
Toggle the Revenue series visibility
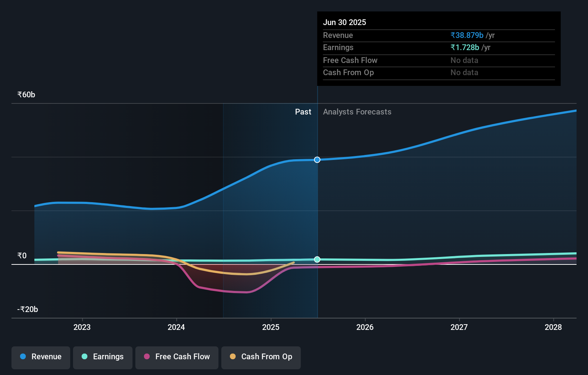click(x=40, y=357)
